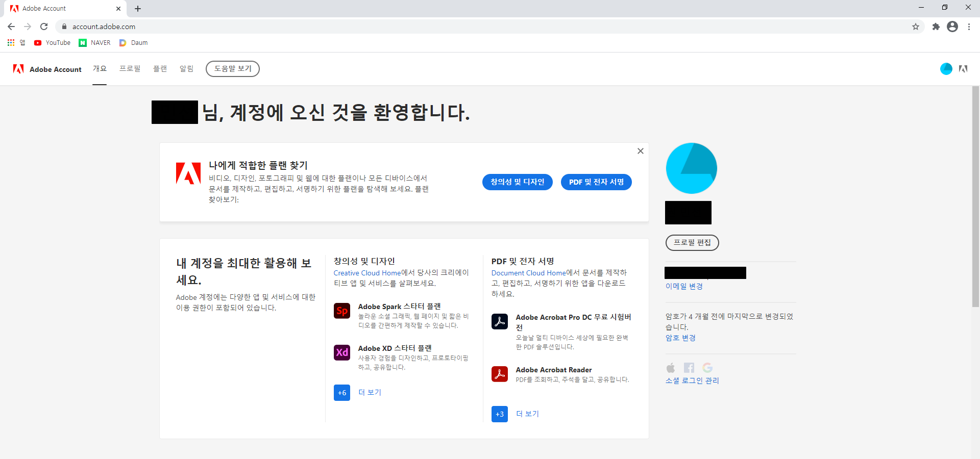This screenshot has width=980, height=459.
Task: Click 더 보기 next to +6
Action: point(370,393)
